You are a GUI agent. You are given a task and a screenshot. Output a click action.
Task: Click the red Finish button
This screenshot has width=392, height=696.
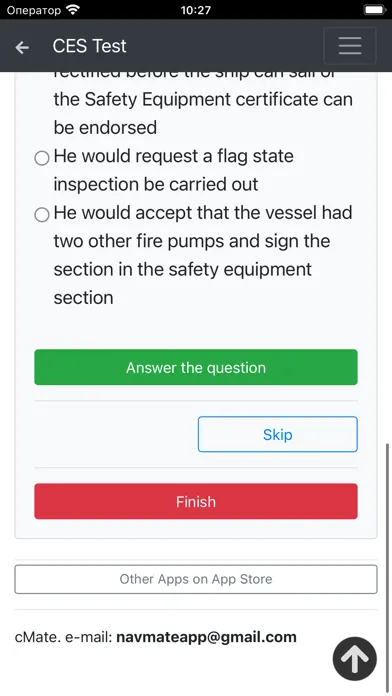coord(196,501)
